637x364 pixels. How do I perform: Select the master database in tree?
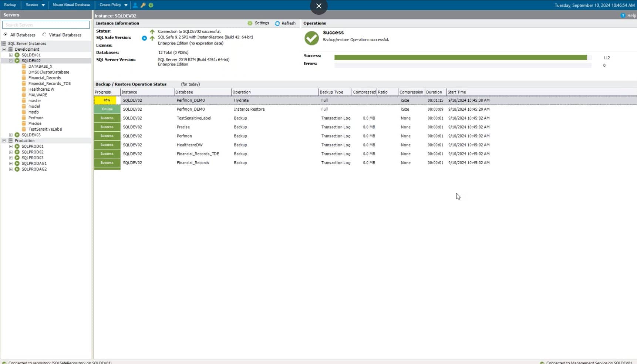tap(34, 101)
